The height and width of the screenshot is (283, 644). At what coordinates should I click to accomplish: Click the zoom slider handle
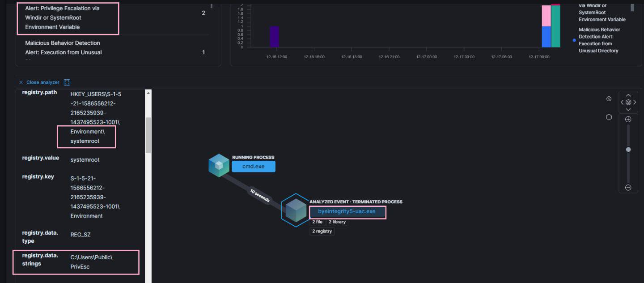point(628,150)
